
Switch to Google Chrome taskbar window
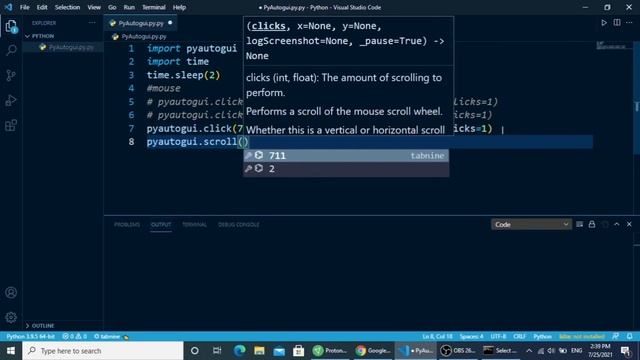pyautogui.click(x=373, y=351)
